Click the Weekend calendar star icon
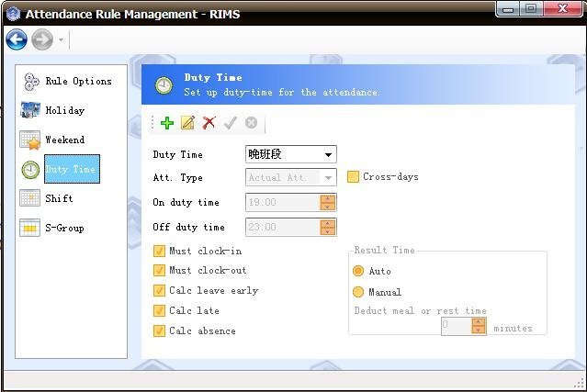 pos(30,140)
